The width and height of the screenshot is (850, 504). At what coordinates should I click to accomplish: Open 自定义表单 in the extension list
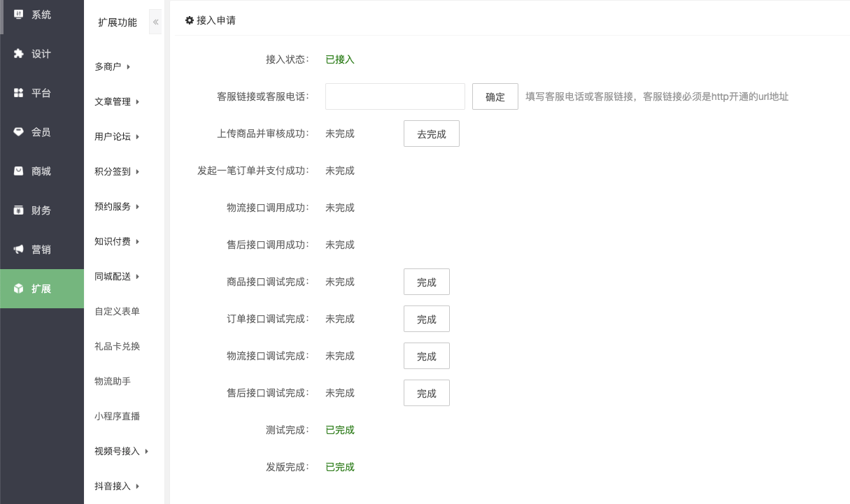(117, 311)
